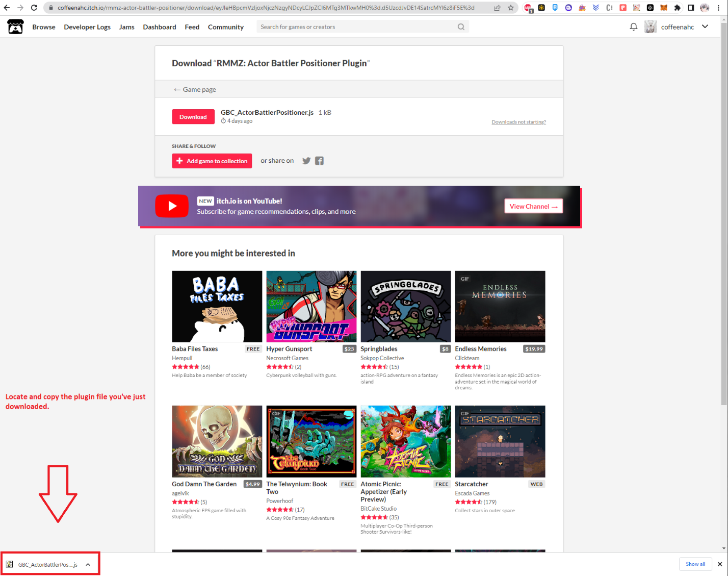Click the Escada Games author link

[x=472, y=493]
